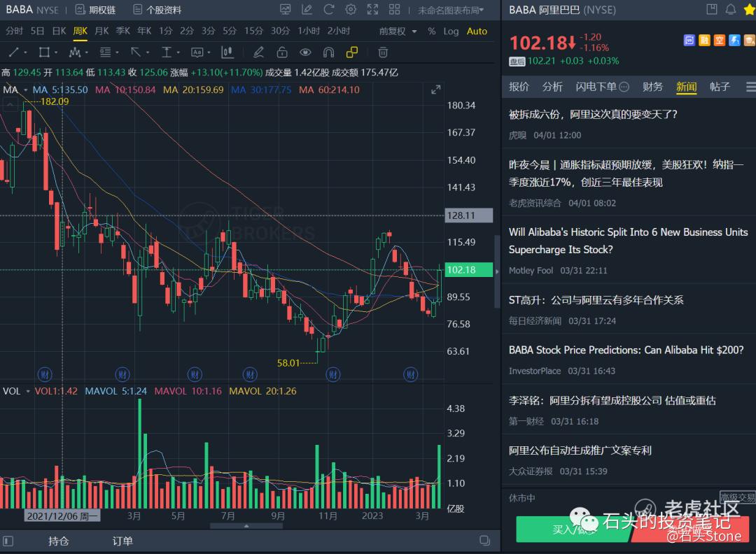Open the hamburger menu beside 帖子 tab
This screenshot has width=756, height=554.
[750, 87]
